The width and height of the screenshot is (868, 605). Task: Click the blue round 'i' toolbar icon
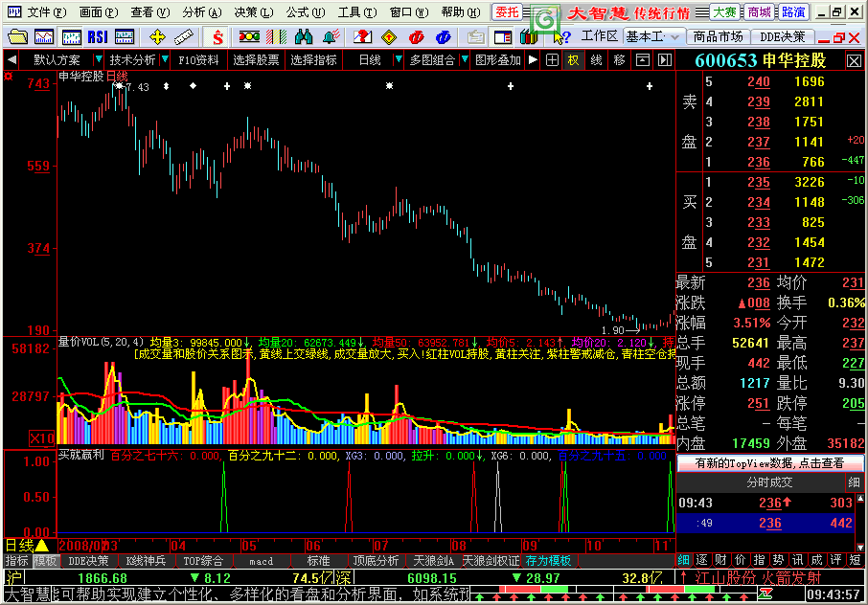[444, 37]
